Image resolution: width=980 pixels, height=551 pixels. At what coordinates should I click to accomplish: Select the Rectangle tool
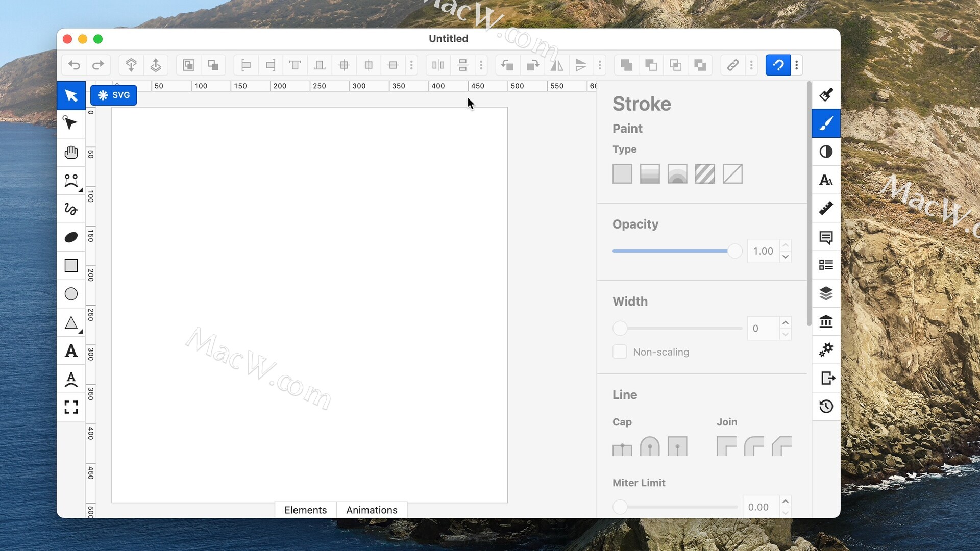click(71, 266)
